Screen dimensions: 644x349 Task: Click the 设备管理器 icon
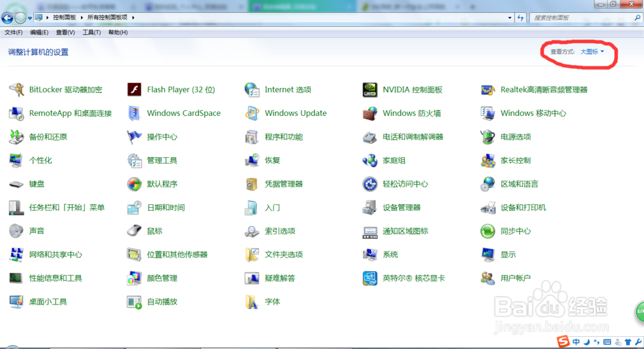tap(370, 208)
